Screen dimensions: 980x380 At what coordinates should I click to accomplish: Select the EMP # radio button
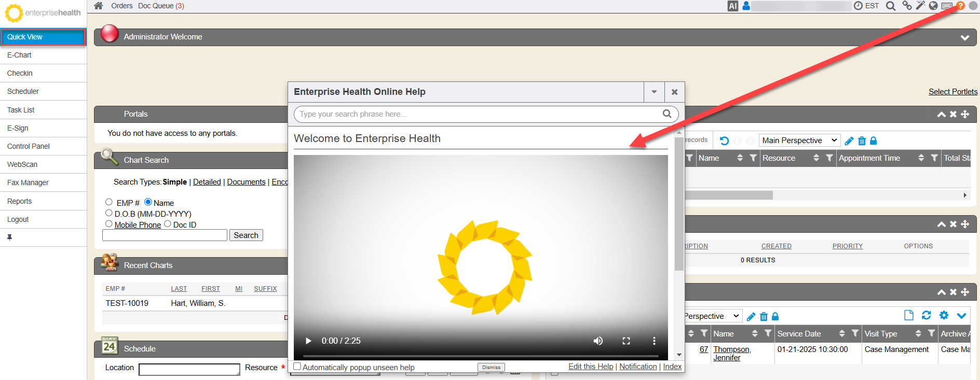point(109,202)
